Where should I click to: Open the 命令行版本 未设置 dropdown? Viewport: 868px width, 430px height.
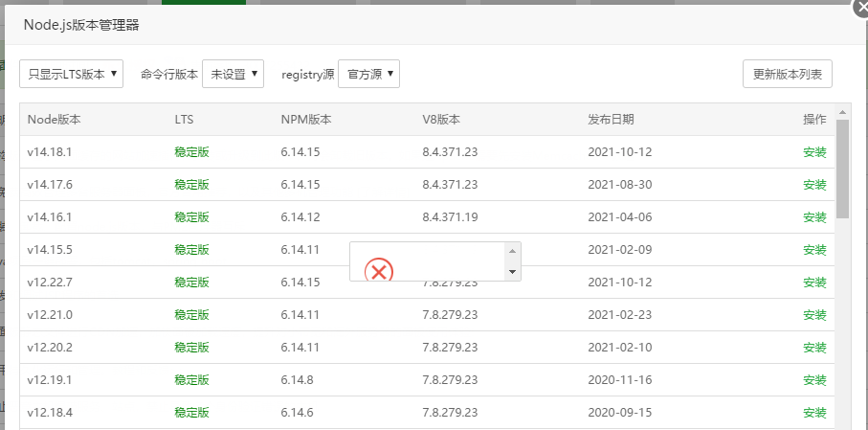pos(233,74)
